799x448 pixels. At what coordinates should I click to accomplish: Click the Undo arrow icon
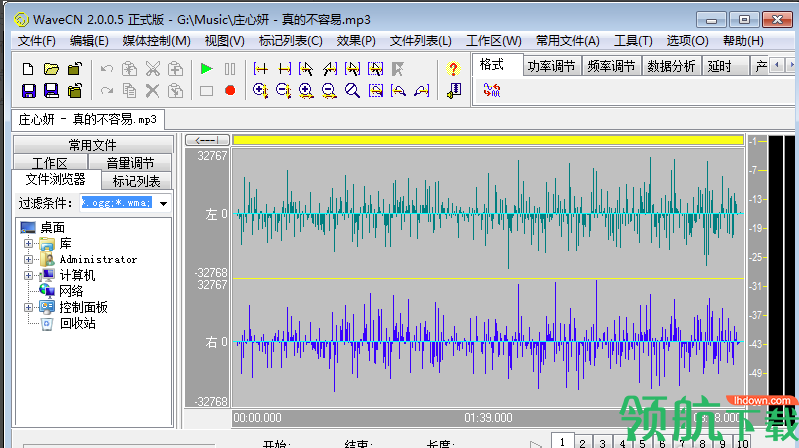(106, 69)
